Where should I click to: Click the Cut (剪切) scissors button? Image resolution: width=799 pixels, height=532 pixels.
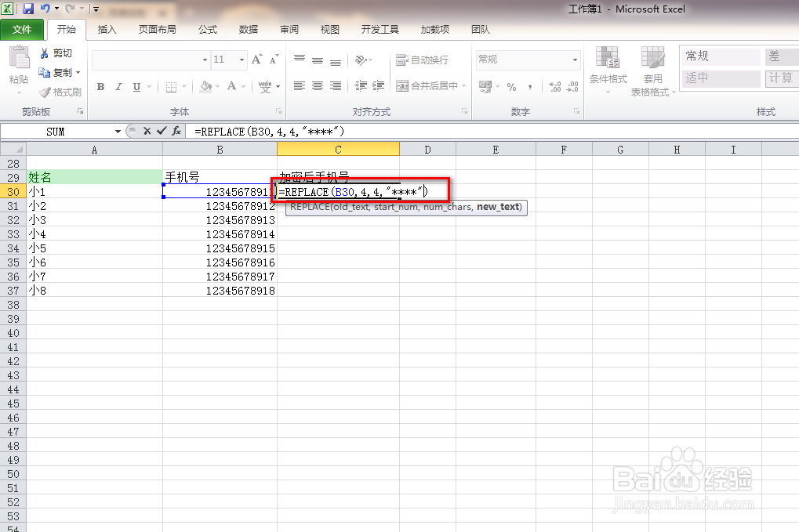point(56,53)
